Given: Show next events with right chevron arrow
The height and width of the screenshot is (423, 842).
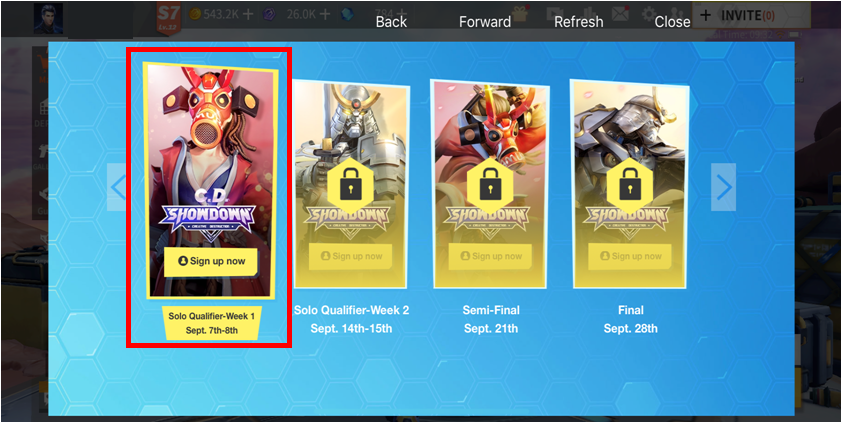Looking at the screenshot, I should pos(723,187).
